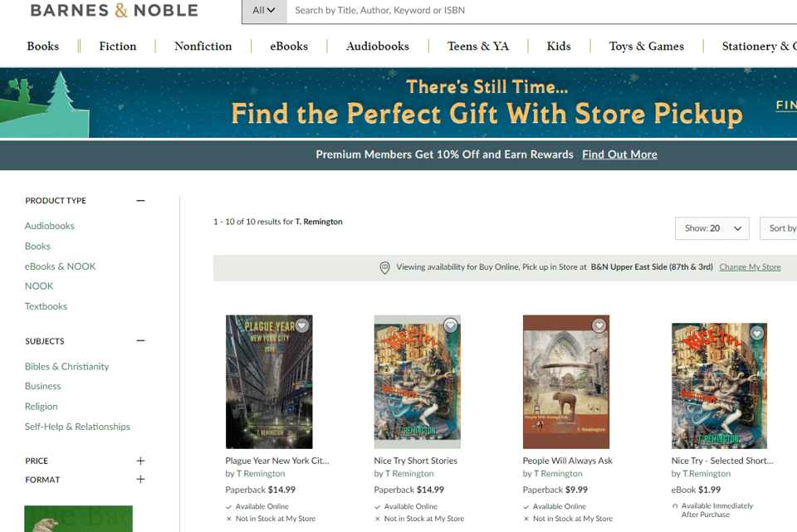This screenshot has height=532, width=797.
Task: Click the store location pin icon
Action: point(384,268)
